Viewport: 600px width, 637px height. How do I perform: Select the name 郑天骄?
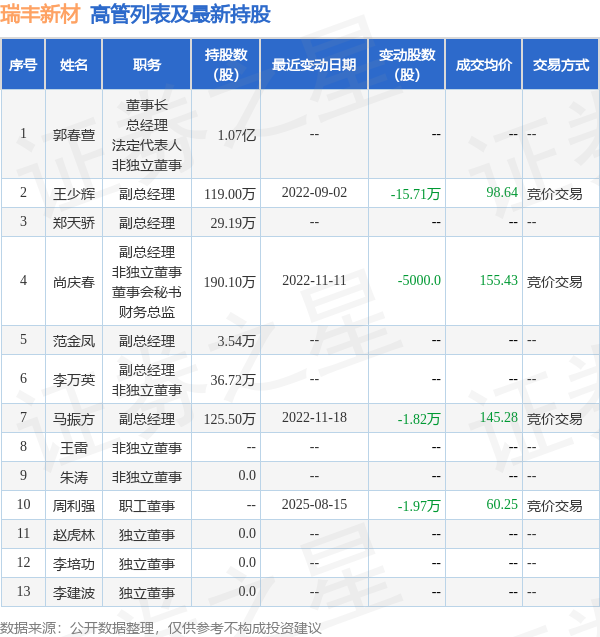(74, 223)
